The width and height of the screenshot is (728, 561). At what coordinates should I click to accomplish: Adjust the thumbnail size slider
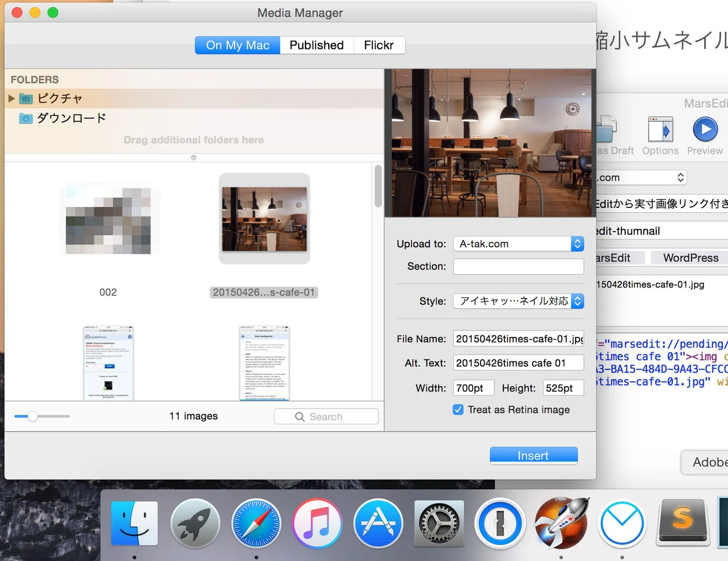33,416
